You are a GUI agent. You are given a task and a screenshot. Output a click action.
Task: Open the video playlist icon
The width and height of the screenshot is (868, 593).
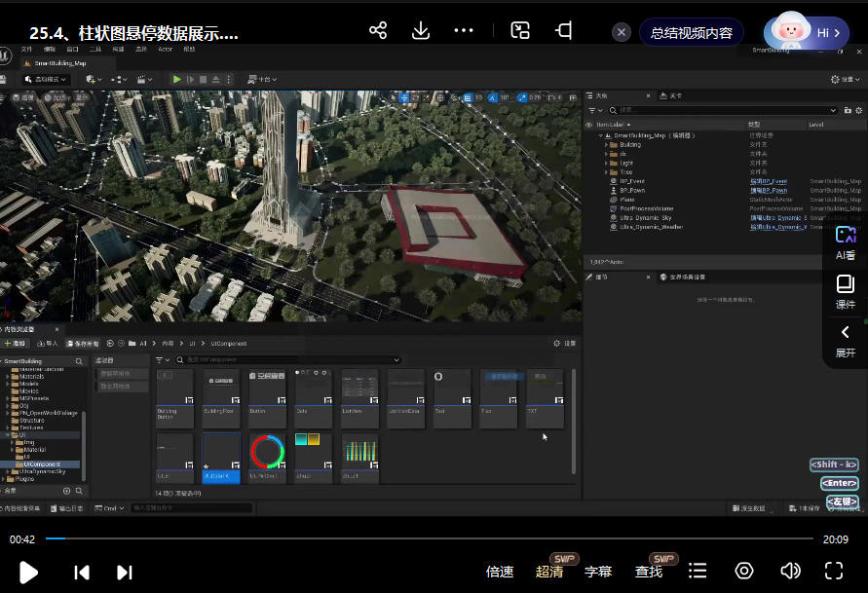698,572
